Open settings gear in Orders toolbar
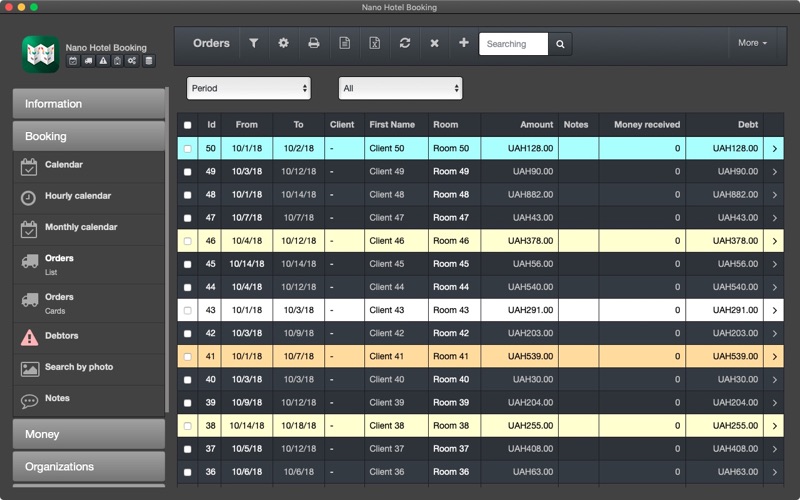The height and width of the screenshot is (500, 800). 283,43
